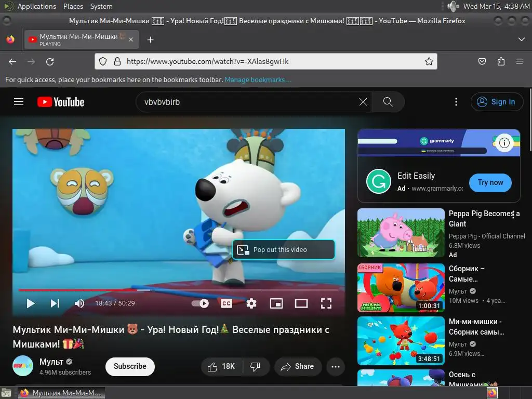The image size is (532, 399).
Task: Switch to miniplayer mode
Action: [x=276, y=303]
